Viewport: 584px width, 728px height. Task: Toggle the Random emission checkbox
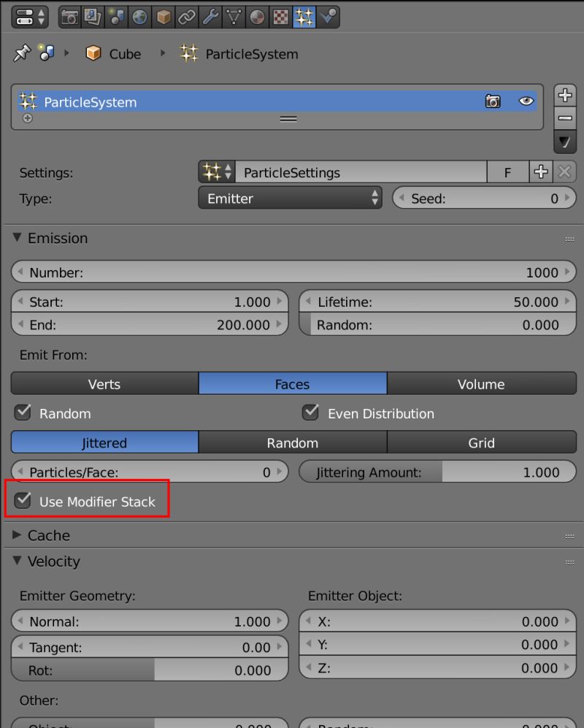[22, 413]
